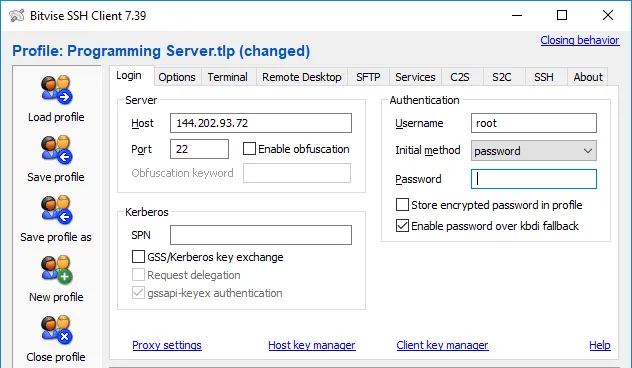Click the Closing behavior link
The height and width of the screenshot is (368, 632).
pyautogui.click(x=580, y=40)
